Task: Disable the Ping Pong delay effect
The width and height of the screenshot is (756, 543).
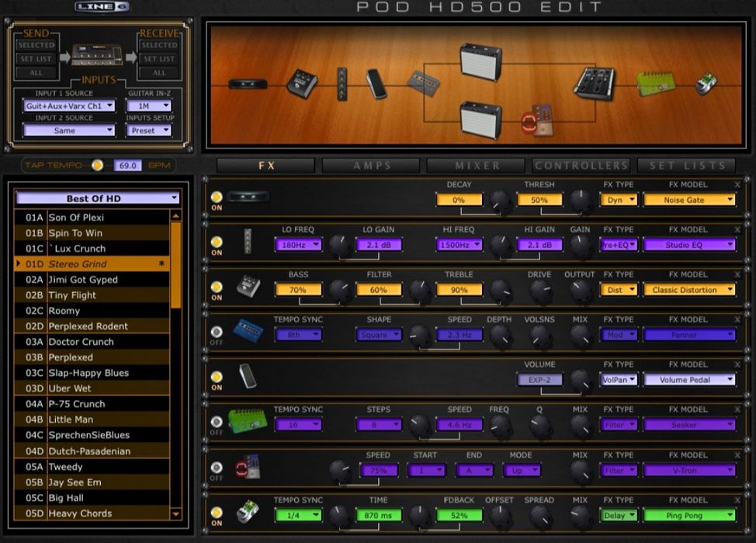Action: (x=217, y=512)
